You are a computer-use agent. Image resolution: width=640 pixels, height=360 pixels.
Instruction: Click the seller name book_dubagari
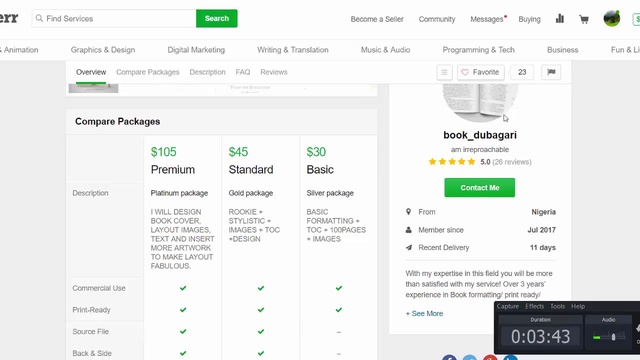coord(480,135)
